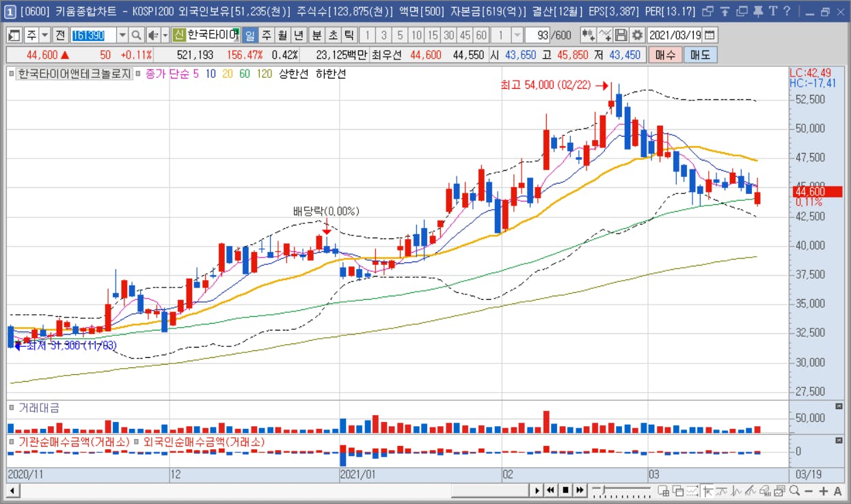The image size is (851, 504).
Task: Click the zoom magnifier in bottom toolbar
Action: point(794,490)
